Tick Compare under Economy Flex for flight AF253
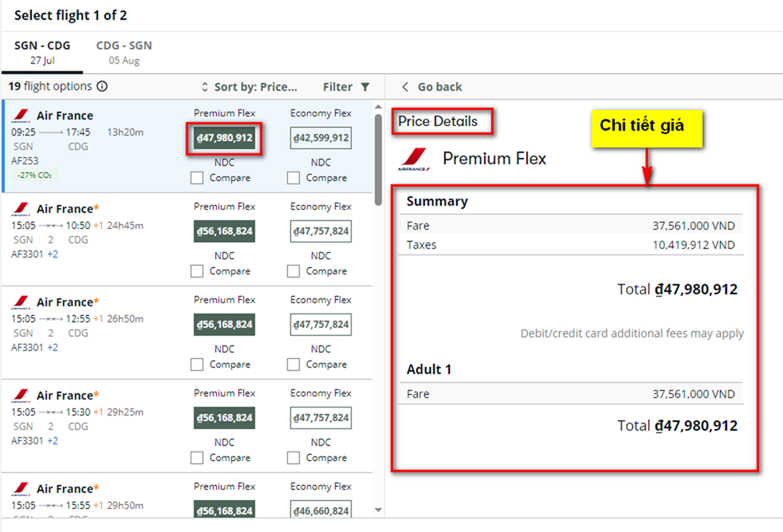 [x=293, y=178]
